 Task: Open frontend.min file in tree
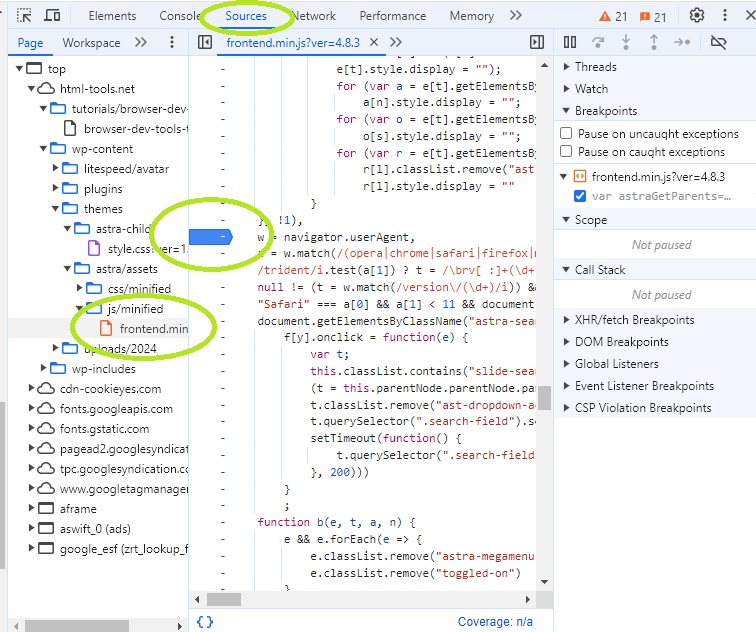153,329
